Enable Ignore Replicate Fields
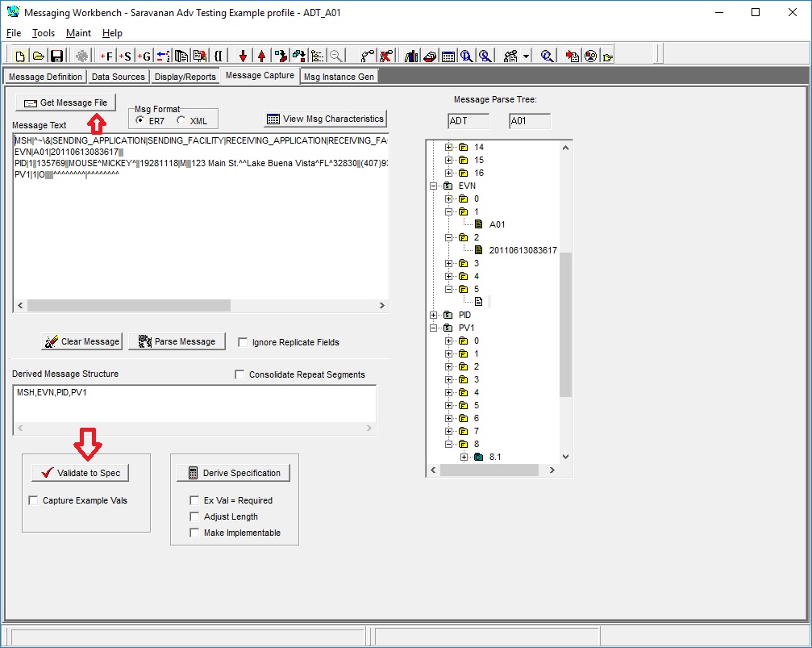 coord(243,341)
